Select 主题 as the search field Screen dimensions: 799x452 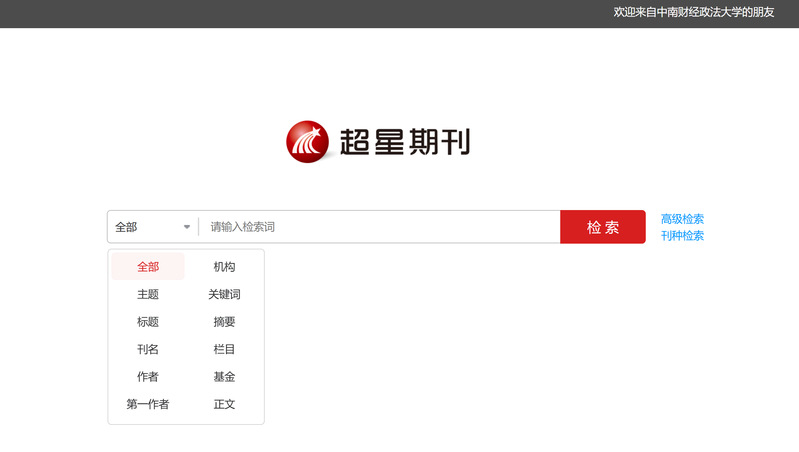point(148,295)
